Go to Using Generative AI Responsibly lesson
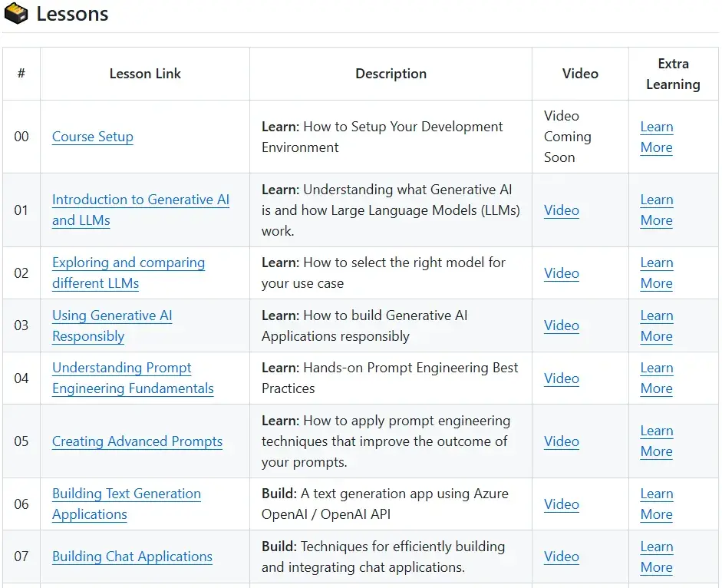The height and width of the screenshot is (588, 722). coord(112,315)
